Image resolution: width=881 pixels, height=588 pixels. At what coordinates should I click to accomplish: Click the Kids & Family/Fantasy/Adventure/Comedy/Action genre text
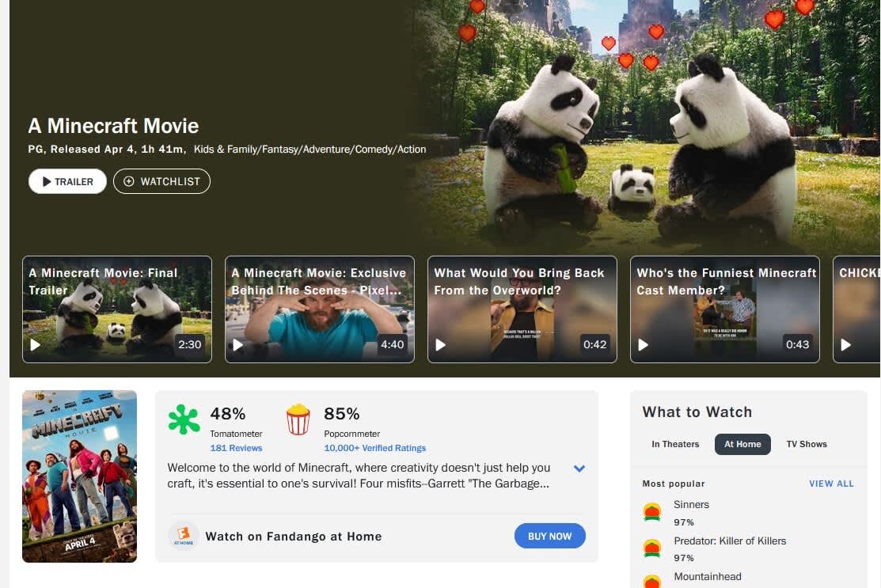click(309, 150)
